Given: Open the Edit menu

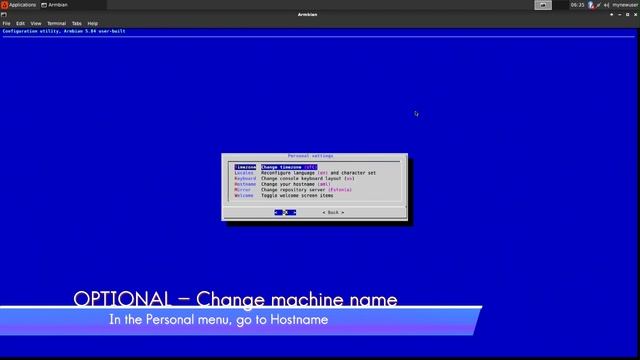Looking at the screenshot, I should point(20,24).
